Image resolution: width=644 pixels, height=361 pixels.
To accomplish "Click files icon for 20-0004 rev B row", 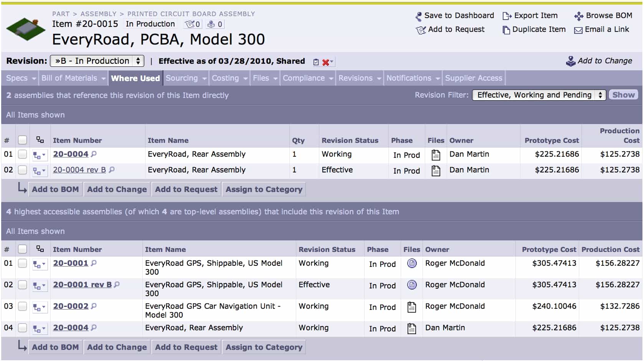I will [436, 171].
